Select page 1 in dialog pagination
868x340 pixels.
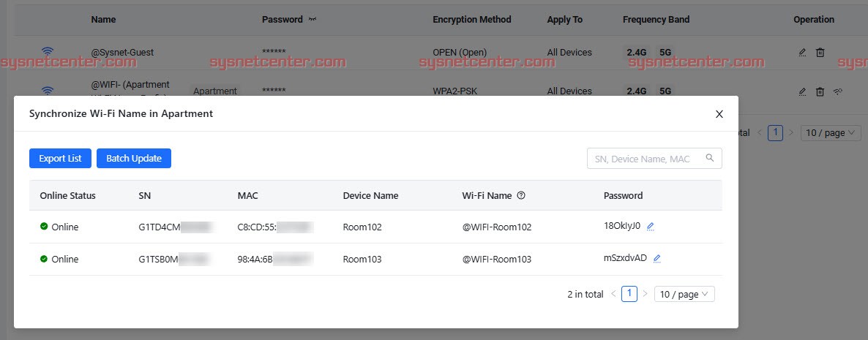pyautogui.click(x=629, y=294)
